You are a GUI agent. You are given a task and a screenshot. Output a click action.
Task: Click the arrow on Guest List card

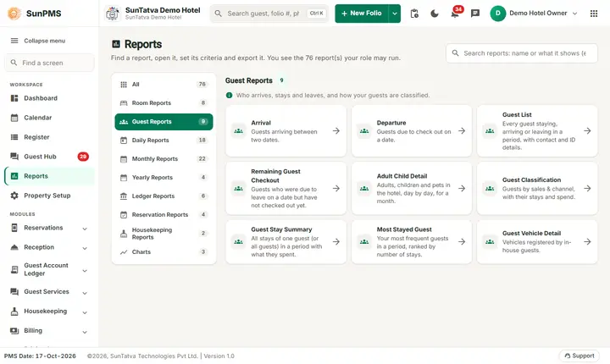[587, 131]
